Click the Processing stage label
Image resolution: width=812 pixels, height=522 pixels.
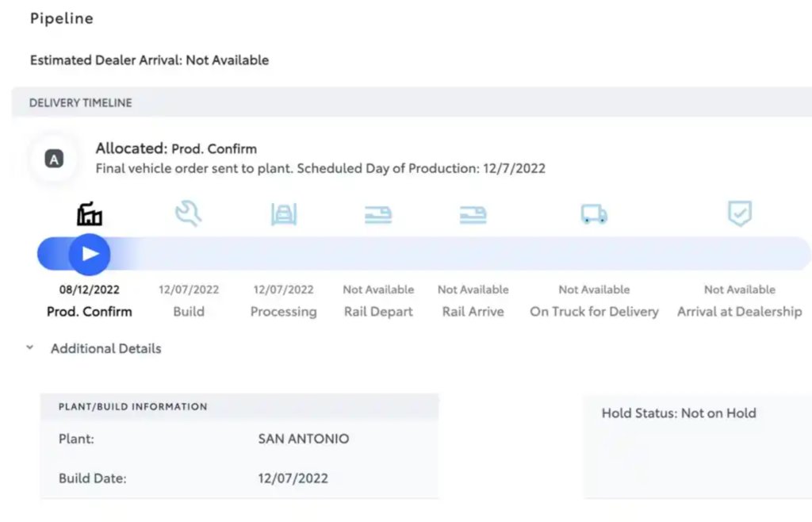coord(283,312)
